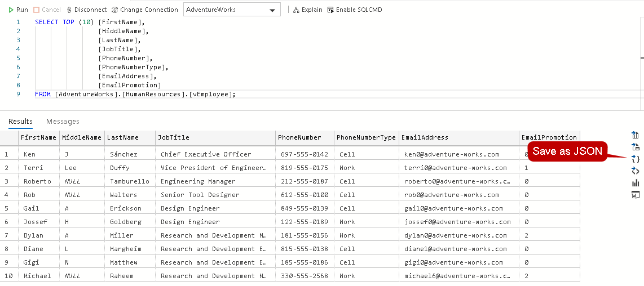This screenshot has height=286, width=644.
Task: Click Explain to show query plan
Action: point(308,10)
